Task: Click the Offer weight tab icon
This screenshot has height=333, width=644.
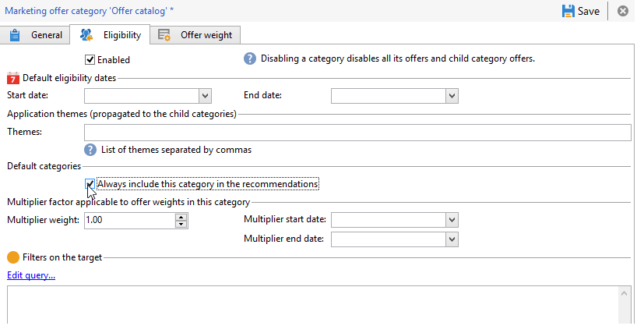Action: [164, 35]
